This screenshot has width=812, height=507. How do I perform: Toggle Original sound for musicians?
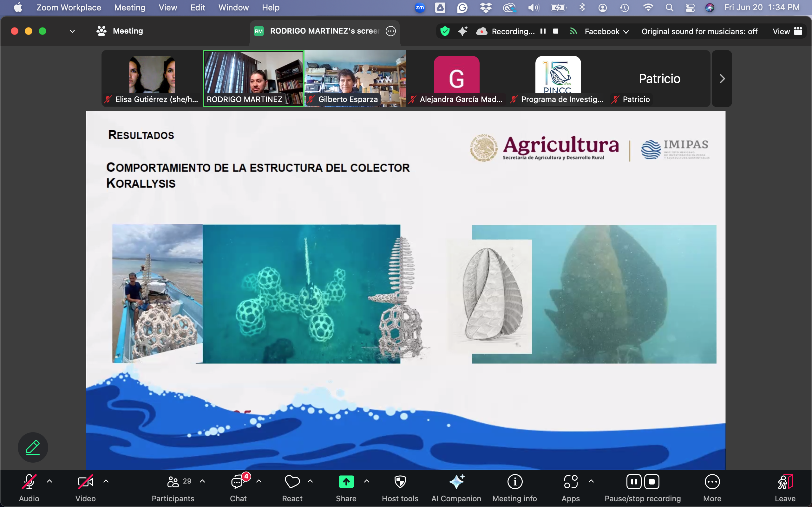click(x=699, y=31)
